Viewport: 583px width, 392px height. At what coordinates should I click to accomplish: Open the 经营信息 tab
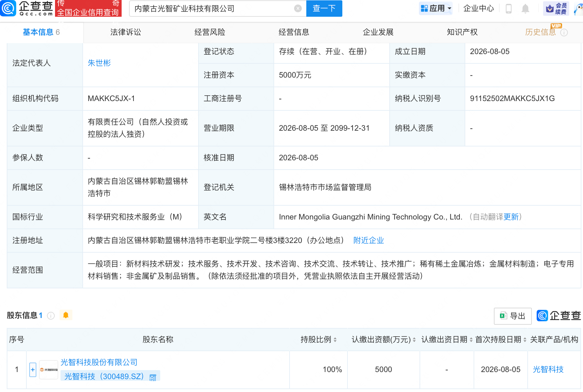pos(294,32)
